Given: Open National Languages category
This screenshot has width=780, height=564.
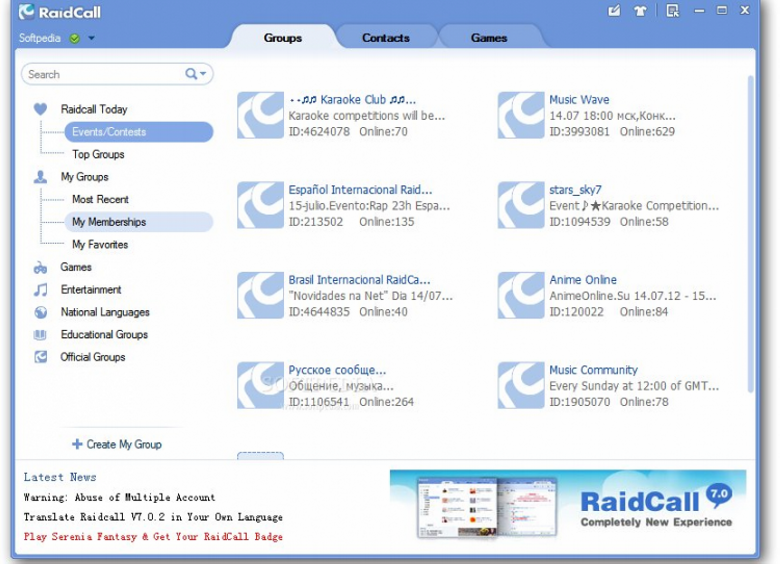Looking at the screenshot, I should 105,312.
